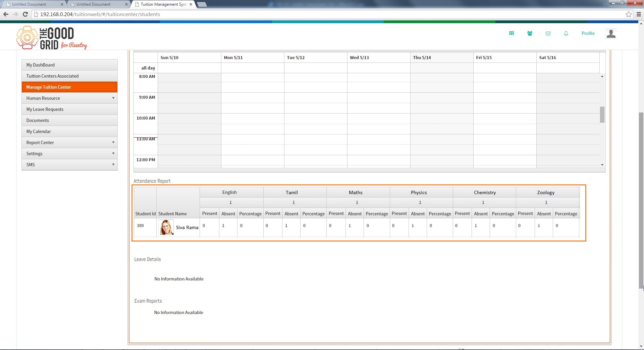Open the Chrome menu hamburger icon

tap(639, 14)
